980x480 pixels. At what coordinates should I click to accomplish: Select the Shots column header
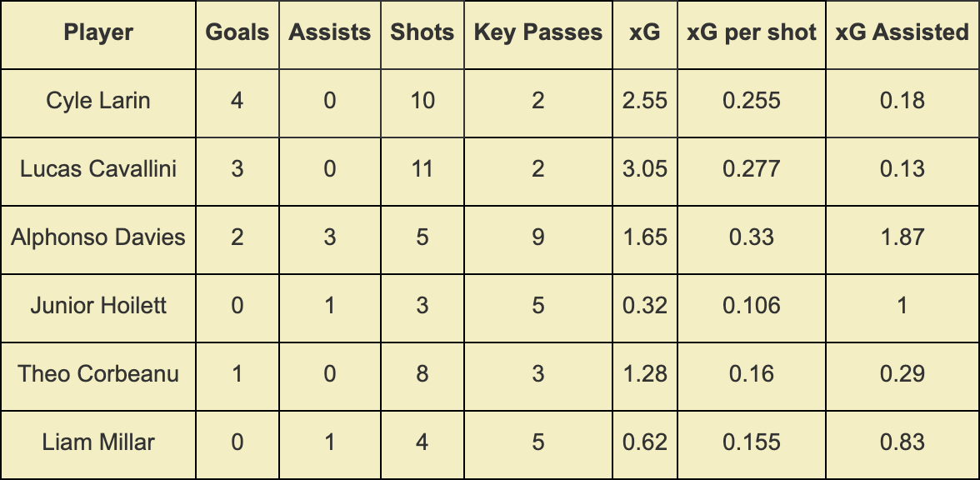(422, 32)
